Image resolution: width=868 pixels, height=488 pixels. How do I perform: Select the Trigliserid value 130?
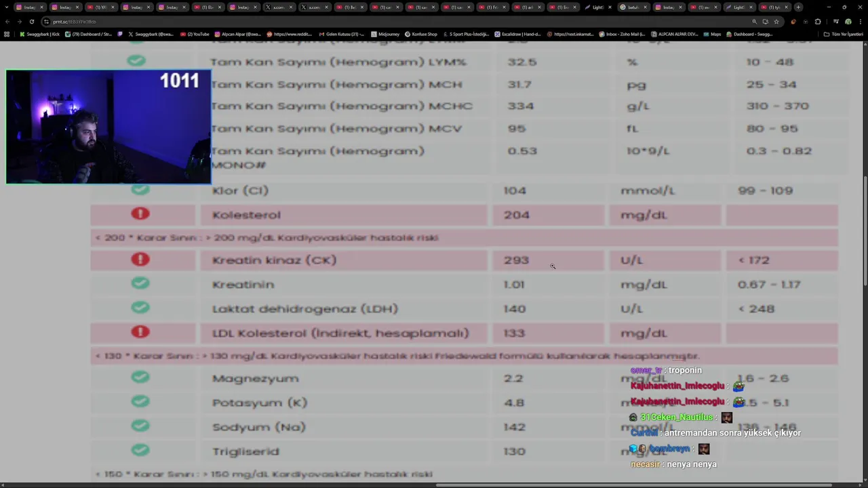pos(514,451)
